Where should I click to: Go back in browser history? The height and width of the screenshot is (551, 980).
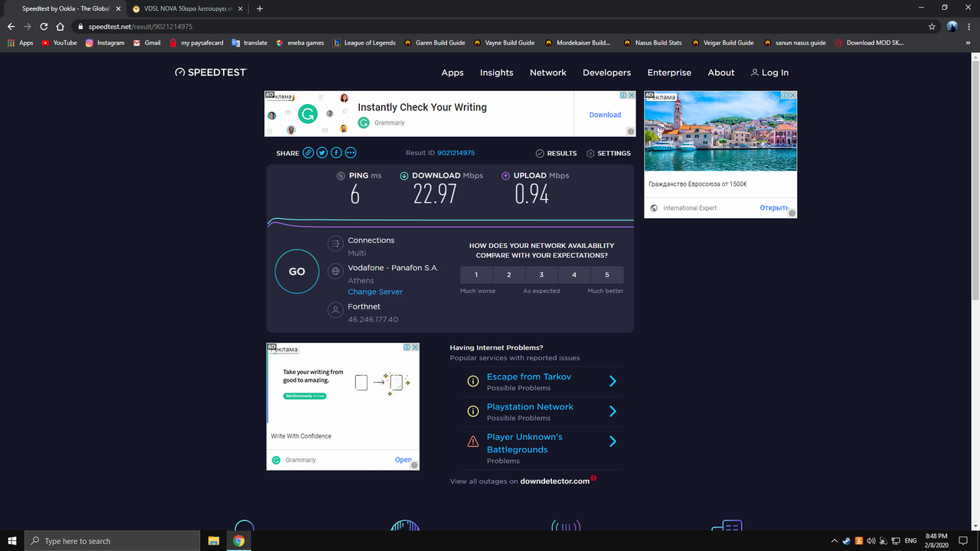11,26
